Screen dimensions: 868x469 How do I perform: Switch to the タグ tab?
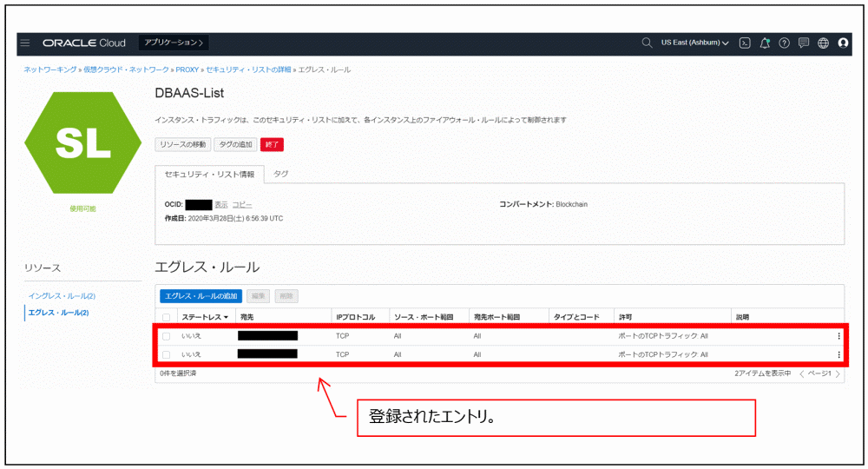point(280,174)
